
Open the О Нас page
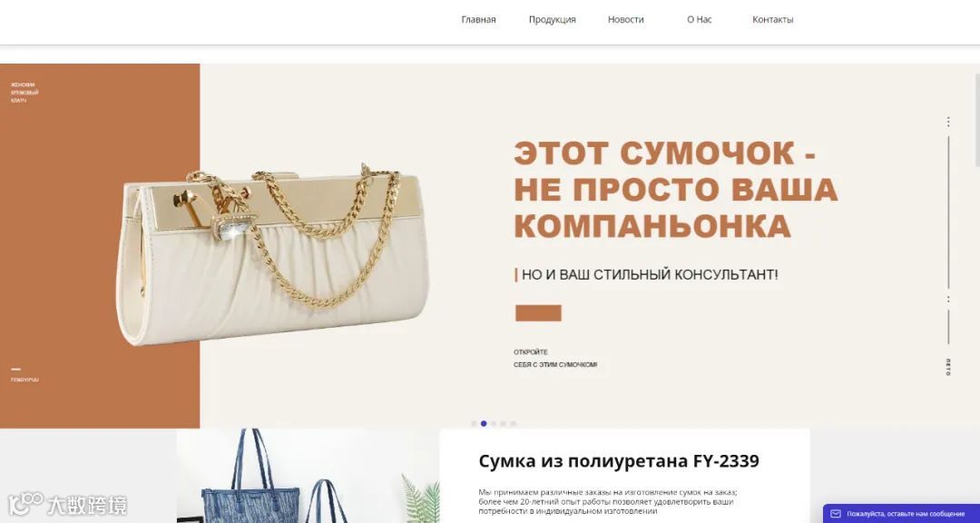coord(700,19)
